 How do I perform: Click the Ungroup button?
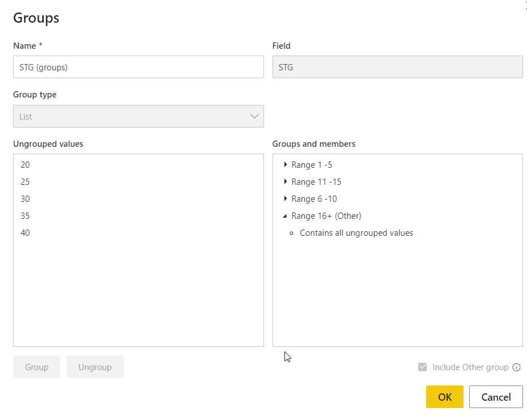click(95, 367)
